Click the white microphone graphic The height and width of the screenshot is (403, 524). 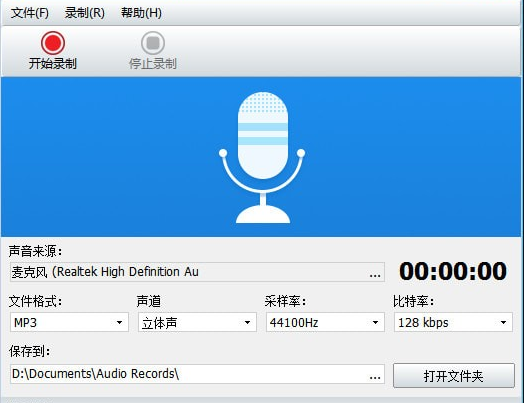262,157
